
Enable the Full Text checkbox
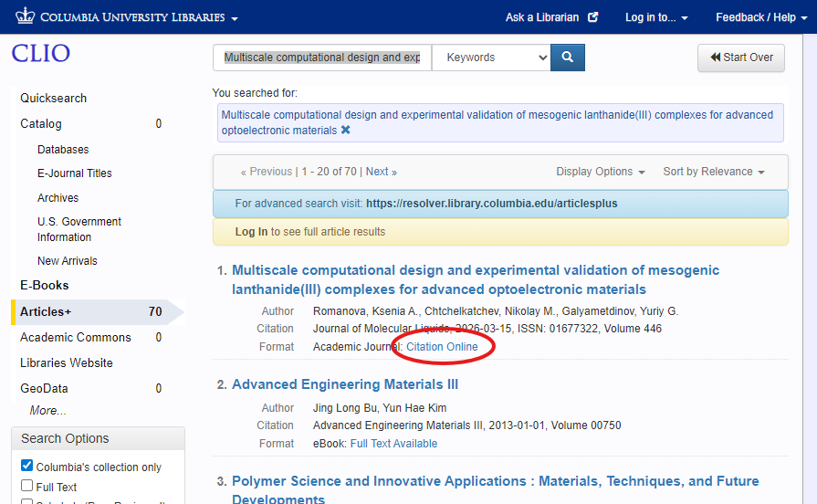[x=26, y=485]
